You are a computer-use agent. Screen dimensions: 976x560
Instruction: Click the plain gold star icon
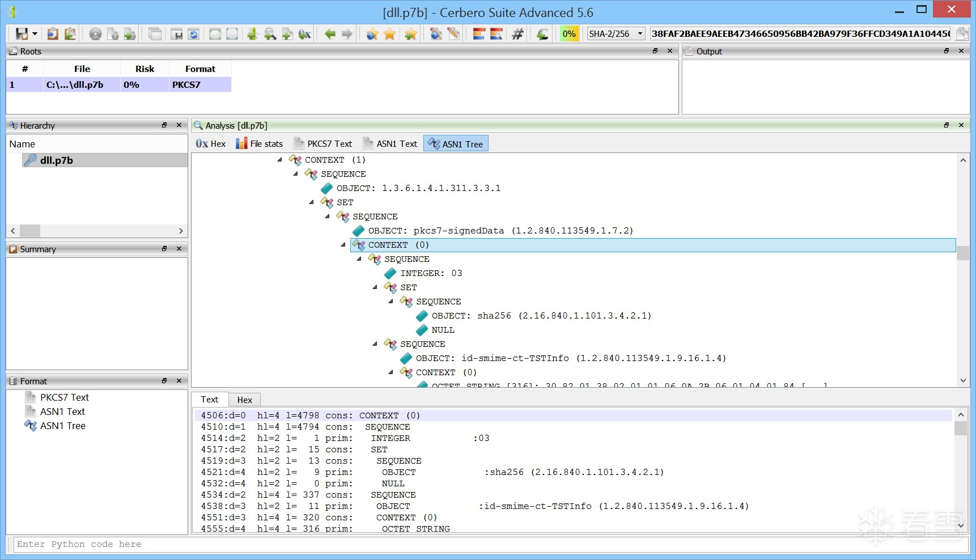pos(390,34)
